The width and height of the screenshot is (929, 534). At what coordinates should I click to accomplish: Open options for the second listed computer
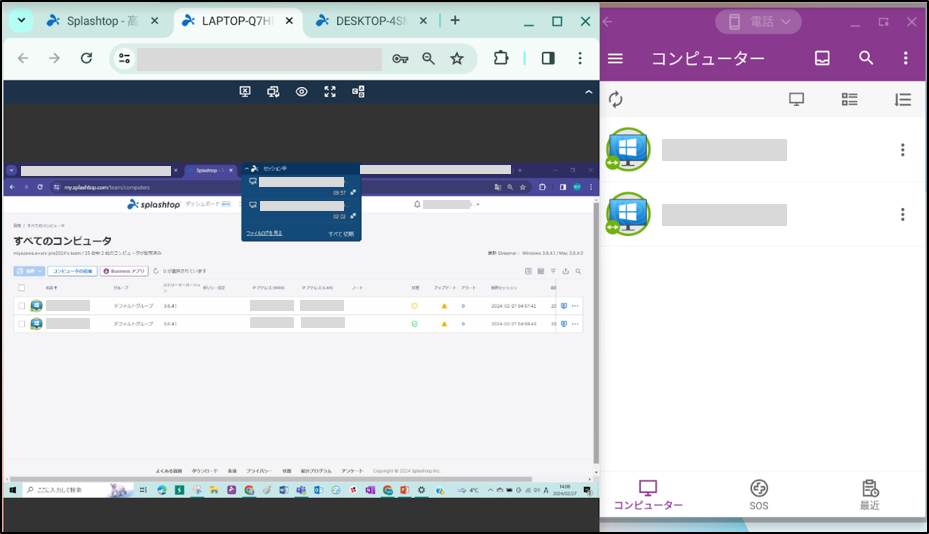[903, 215]
